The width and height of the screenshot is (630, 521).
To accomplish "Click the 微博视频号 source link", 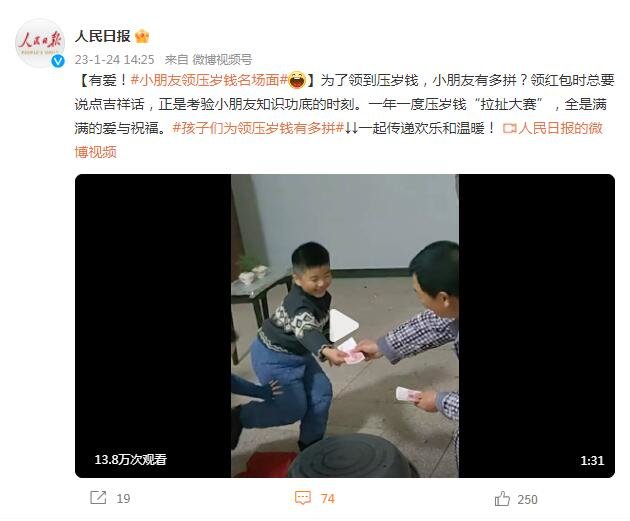I will [222, 59].
